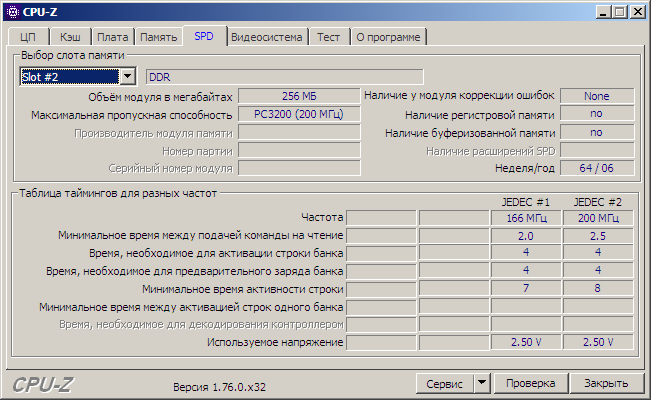Open the ЦП tab
The height and width of the screenshot is (400, 651).
pos(28,37)
